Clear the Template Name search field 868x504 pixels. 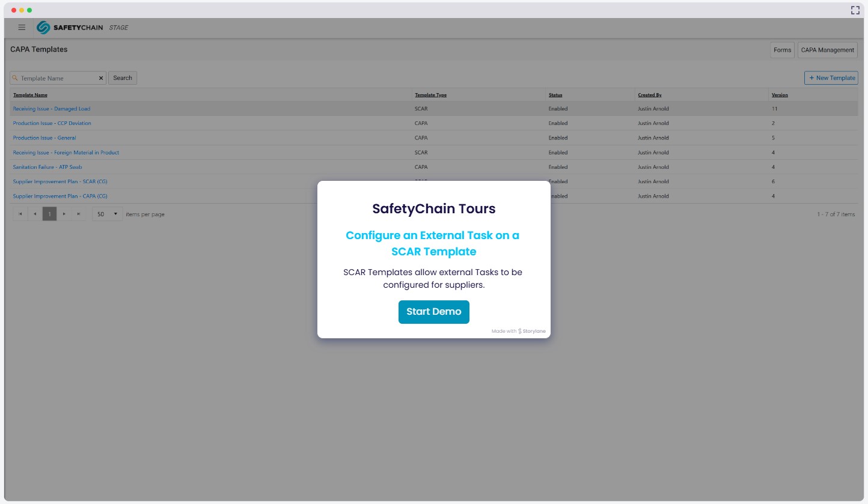[101, 78]
